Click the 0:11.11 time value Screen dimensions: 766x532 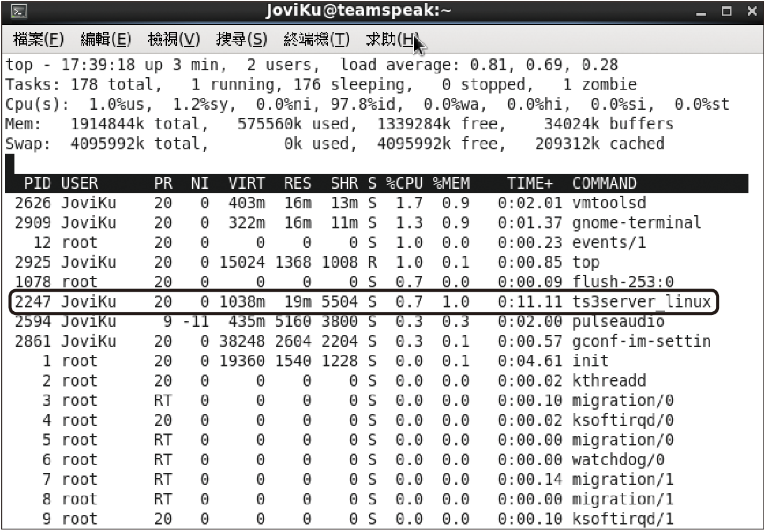pos(530,302)
